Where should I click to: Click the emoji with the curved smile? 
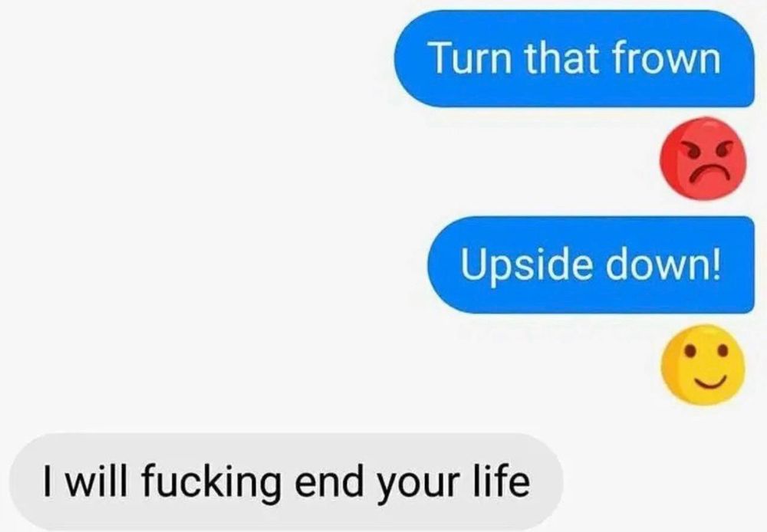[x=703, y=365]
